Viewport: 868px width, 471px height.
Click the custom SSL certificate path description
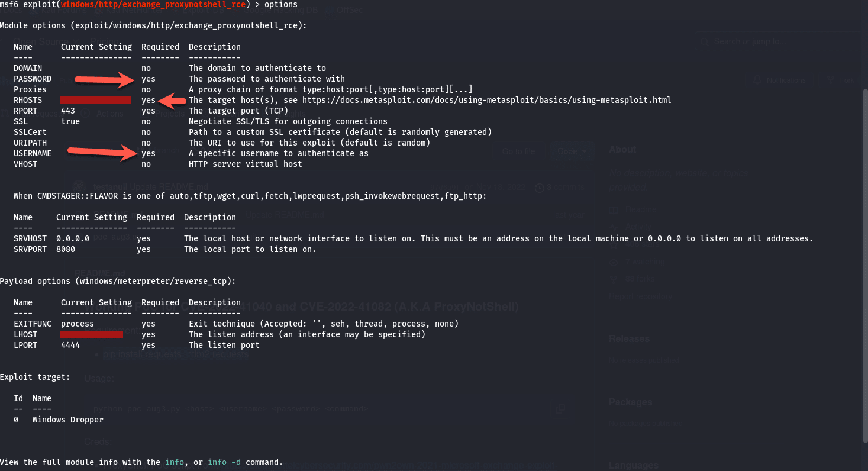click(x=340, y=133)
